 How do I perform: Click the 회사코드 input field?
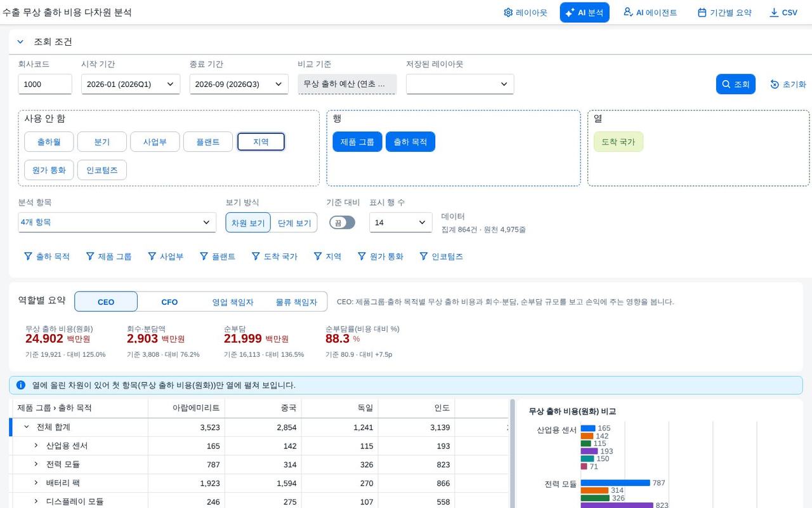[x=45, y=84]
